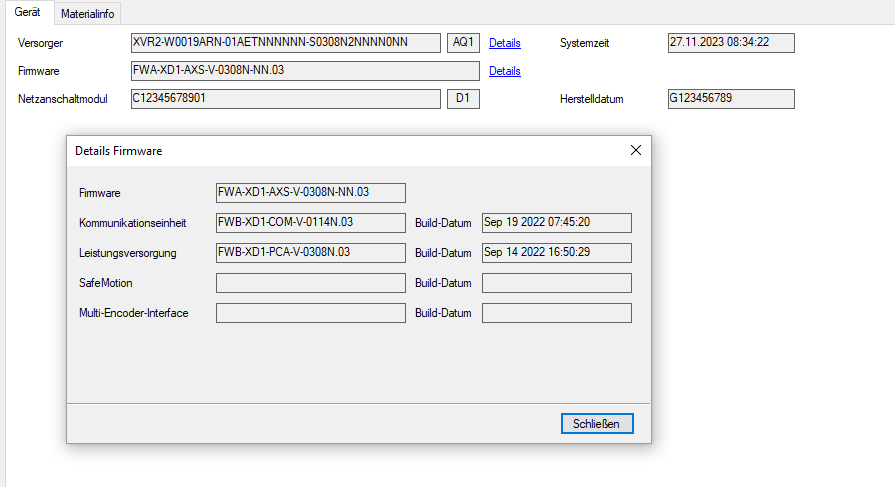
Task: Click the Versorger type code field
Action: [285, 43]
